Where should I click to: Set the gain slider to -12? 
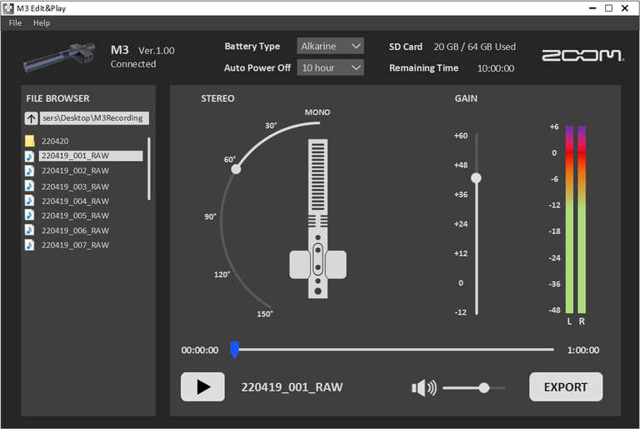point(476,312)
